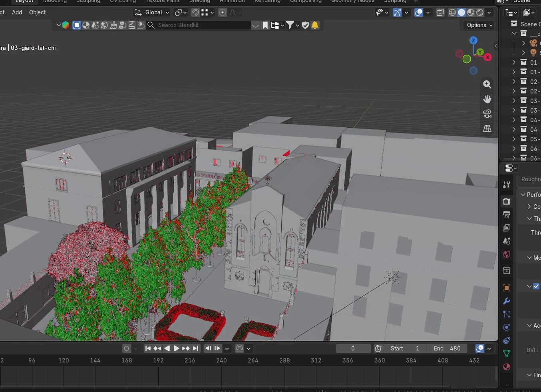The height and width of the screenshot is (392, 541).
Task: Jump to the timeline end frame
Action: [195, 348]
